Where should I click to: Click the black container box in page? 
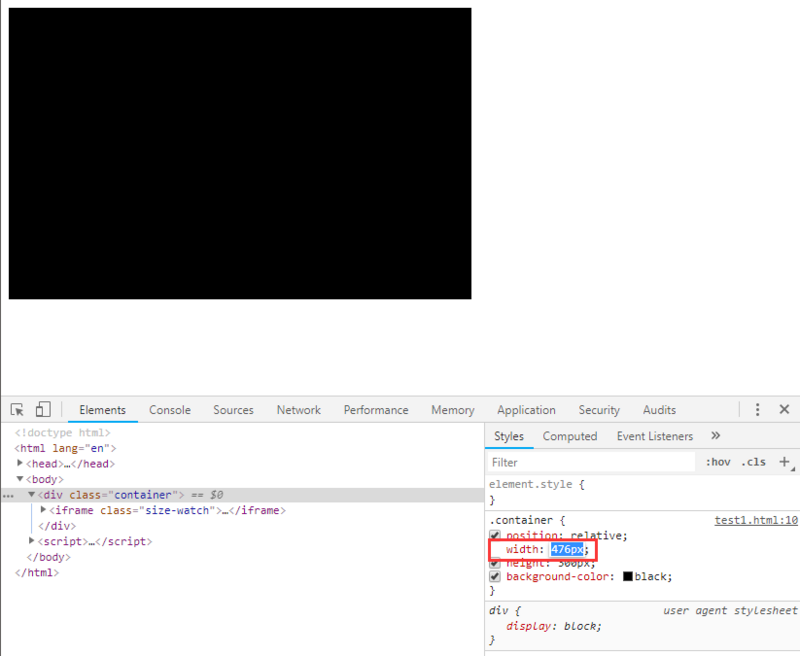tap(240, 153)
